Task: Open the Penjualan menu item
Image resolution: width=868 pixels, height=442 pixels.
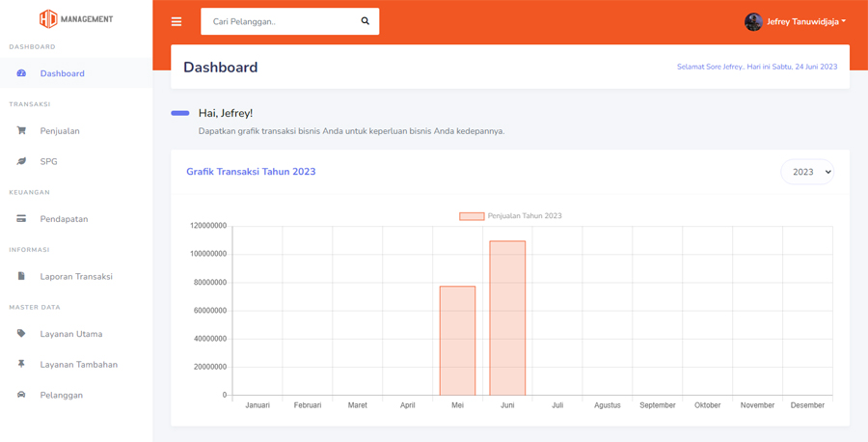Action: click(76, 131)
